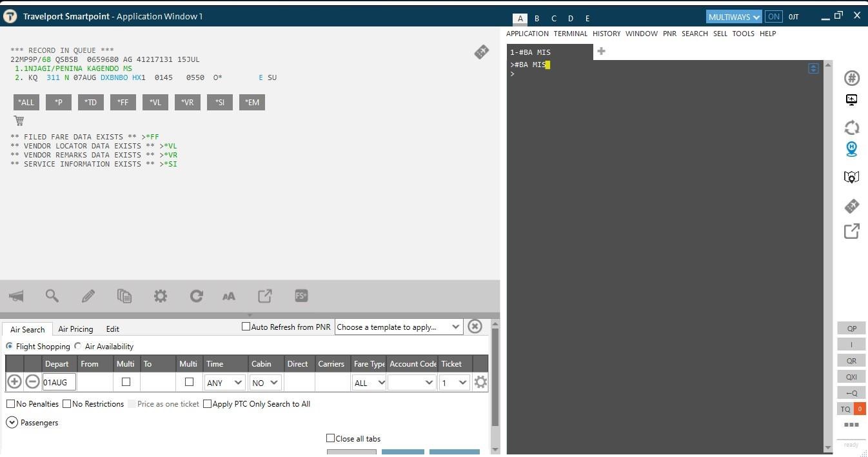Open the APPLICATION menu
This screenshot has height=457, width=868.
(528, 34)
